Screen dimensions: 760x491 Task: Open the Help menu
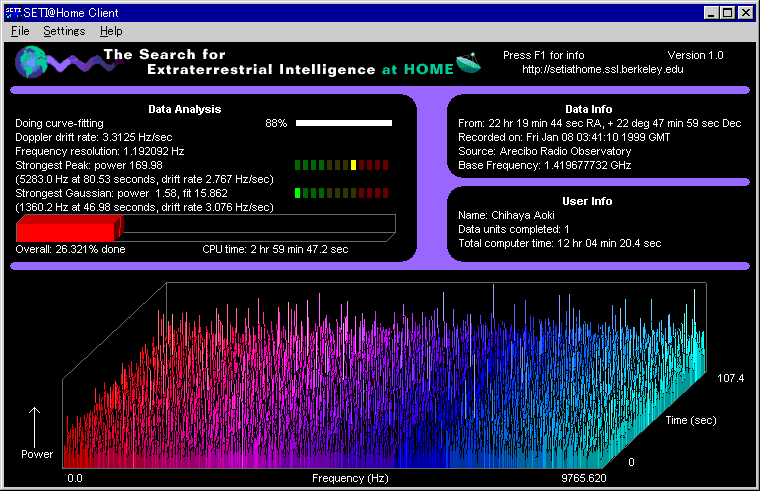click(111, 31)
